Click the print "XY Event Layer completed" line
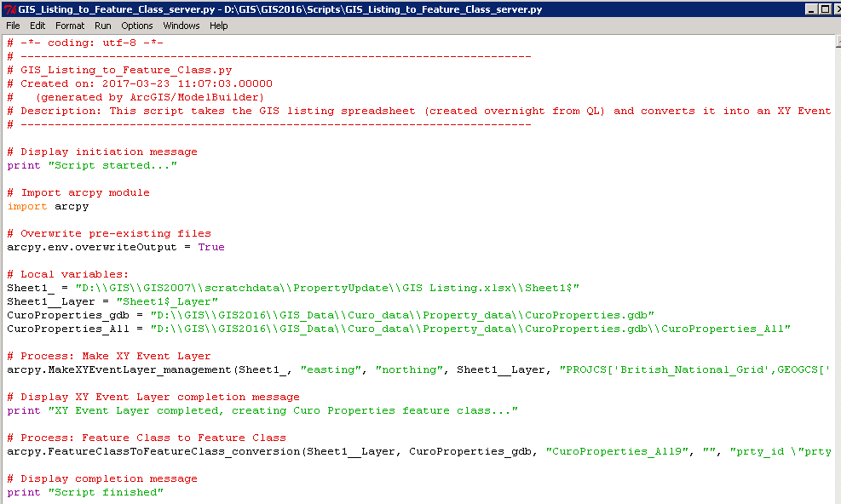This screenshot has height=504, width=841. [262, 410]
